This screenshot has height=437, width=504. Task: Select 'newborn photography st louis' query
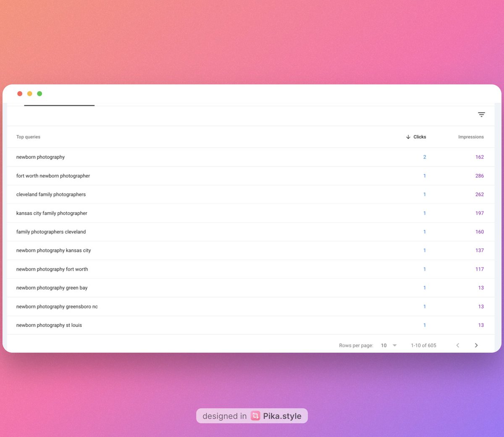click(49, 325)
